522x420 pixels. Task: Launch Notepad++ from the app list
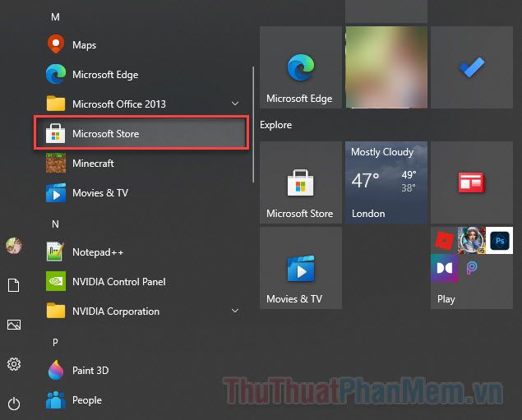point(141,252)
